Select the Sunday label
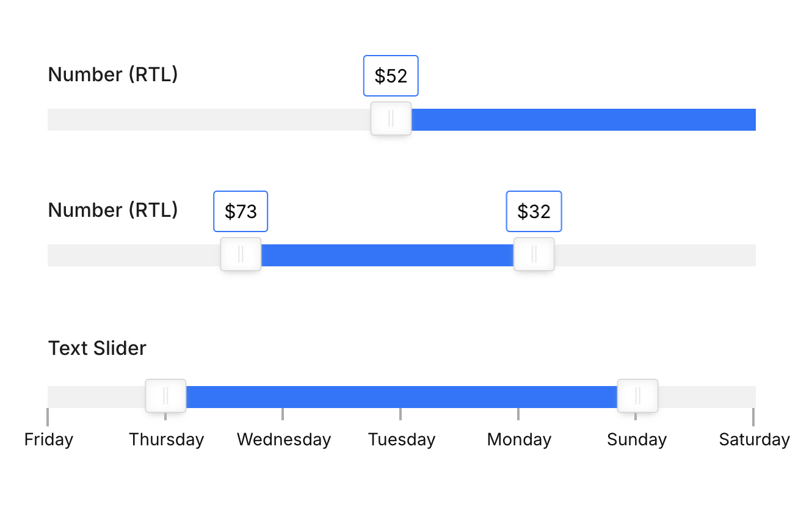This screenshot has width=812, height=507. [x=637, y=440]
